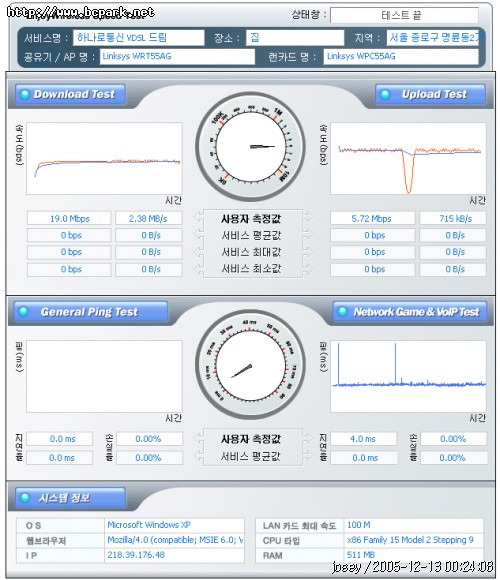Click the blue dot on General Ping Test

click(24, 311)
